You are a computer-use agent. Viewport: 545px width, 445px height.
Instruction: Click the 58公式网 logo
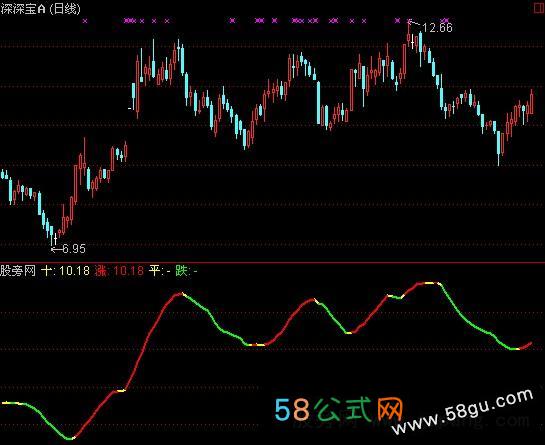[x=339, y=410]
